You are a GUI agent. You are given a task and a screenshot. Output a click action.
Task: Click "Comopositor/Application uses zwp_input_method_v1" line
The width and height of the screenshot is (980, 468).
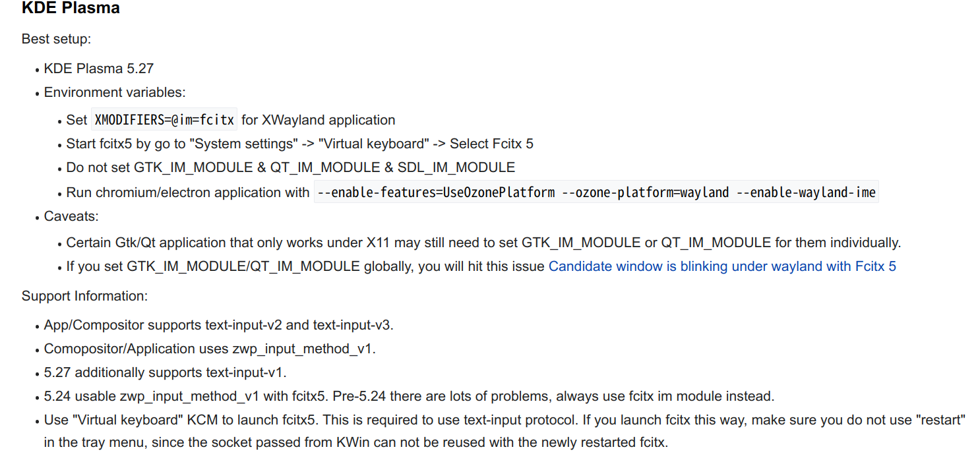[210, 349]
